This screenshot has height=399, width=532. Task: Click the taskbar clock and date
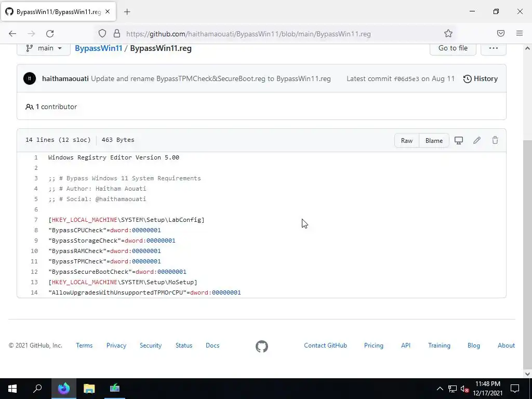pyautogui.click(x=487, y=389)
